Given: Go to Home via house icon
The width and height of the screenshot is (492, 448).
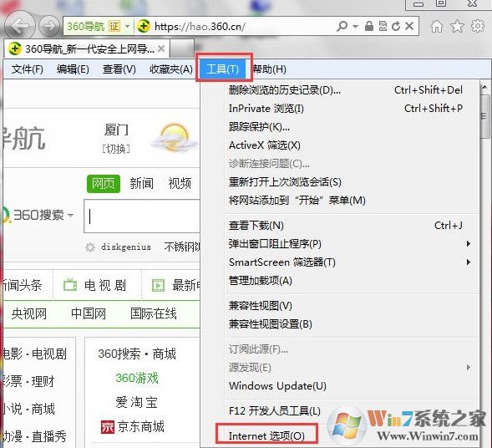Looking at the screenshot, I should pyautogui.click(x=437, y=27).
